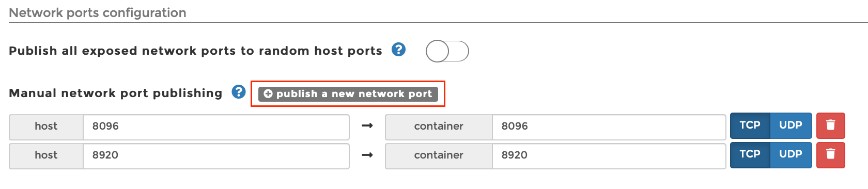The image size is (868, 189).
Task: Focus the container port field showing 8920
Action: [x=609, y=156]
